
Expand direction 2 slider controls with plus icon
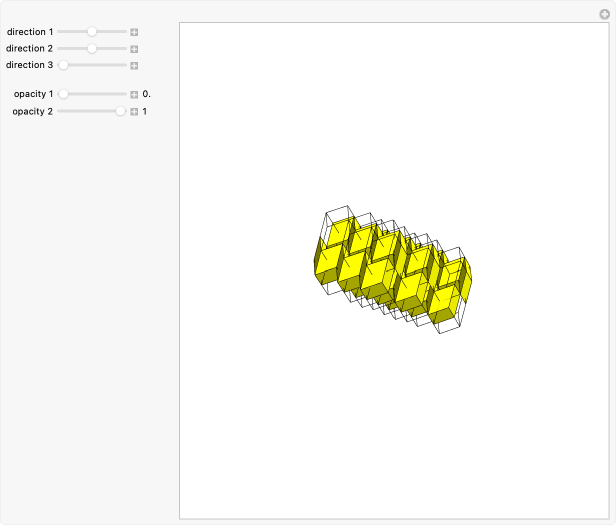click(x=134, y=48)
